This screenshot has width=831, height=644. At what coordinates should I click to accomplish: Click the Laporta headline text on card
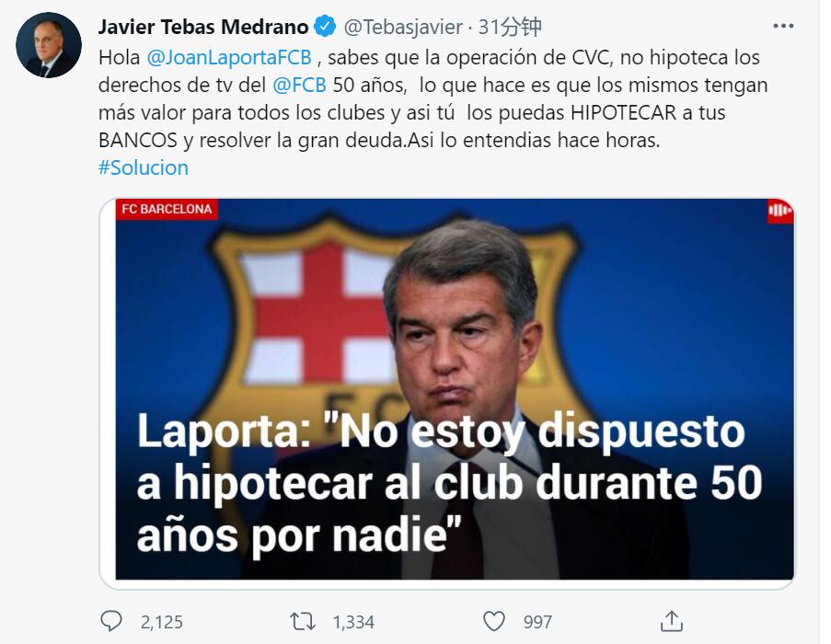tap(449, 483)
